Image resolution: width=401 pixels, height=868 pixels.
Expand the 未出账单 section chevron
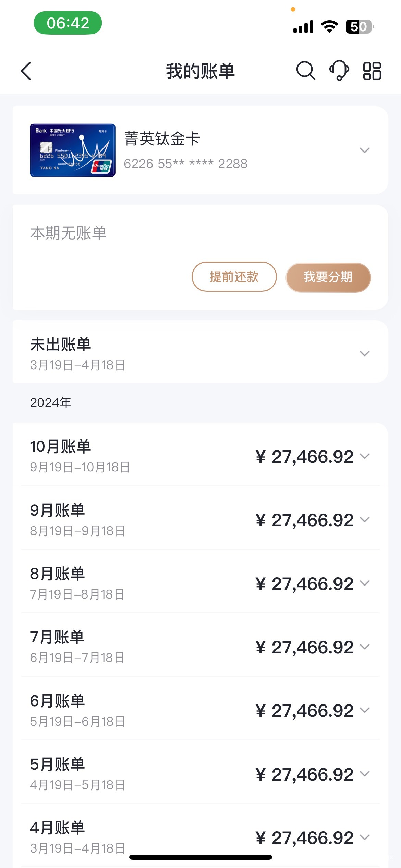(x=364, y=353)
